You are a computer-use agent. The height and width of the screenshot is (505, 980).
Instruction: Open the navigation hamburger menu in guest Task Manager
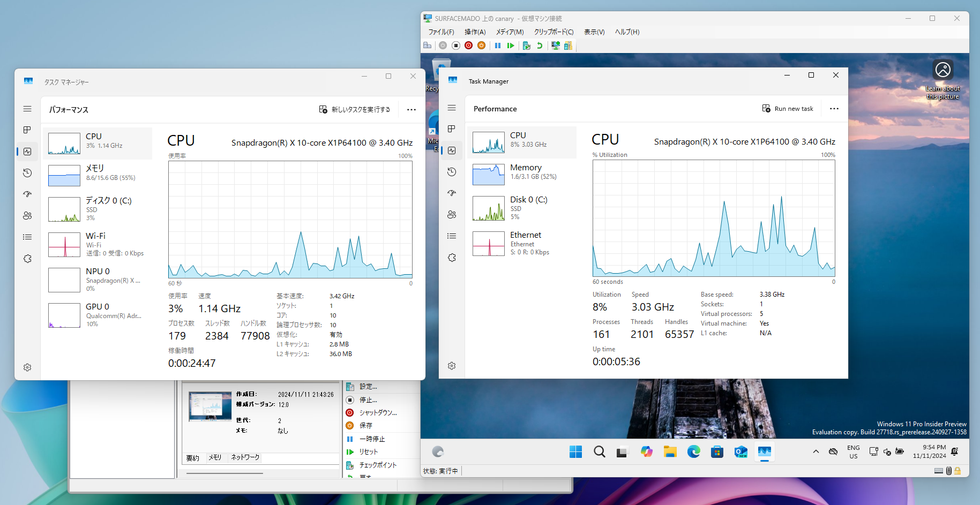click(452, 108)
